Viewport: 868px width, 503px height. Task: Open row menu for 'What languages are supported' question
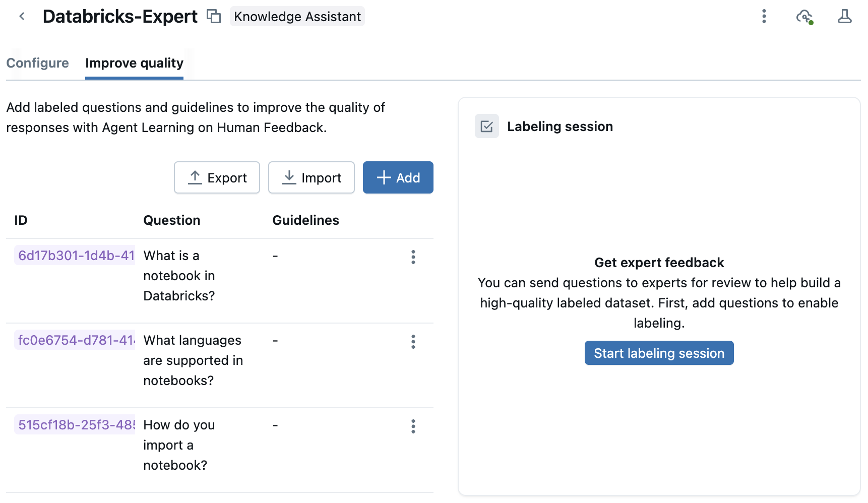(x=413, y=342)
